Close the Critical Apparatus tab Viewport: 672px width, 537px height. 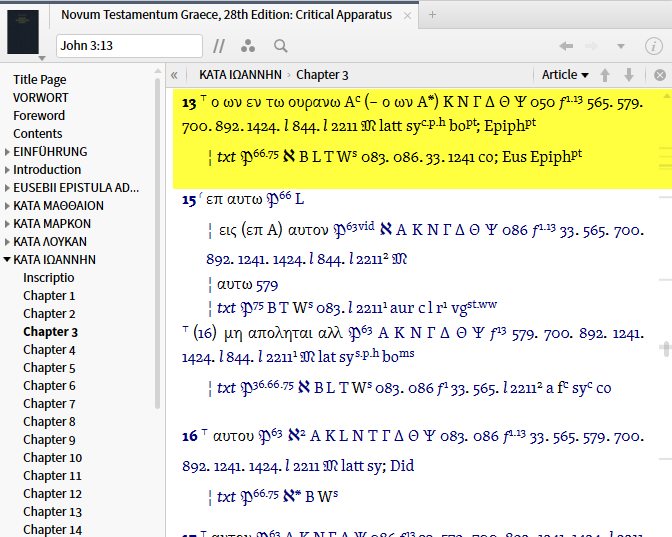[x=408, y=15]
